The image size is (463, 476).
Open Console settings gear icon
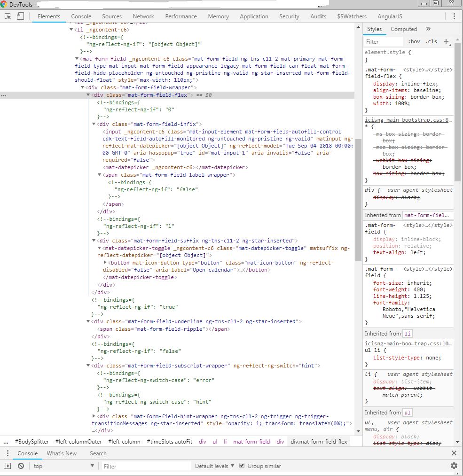[454, 465]
